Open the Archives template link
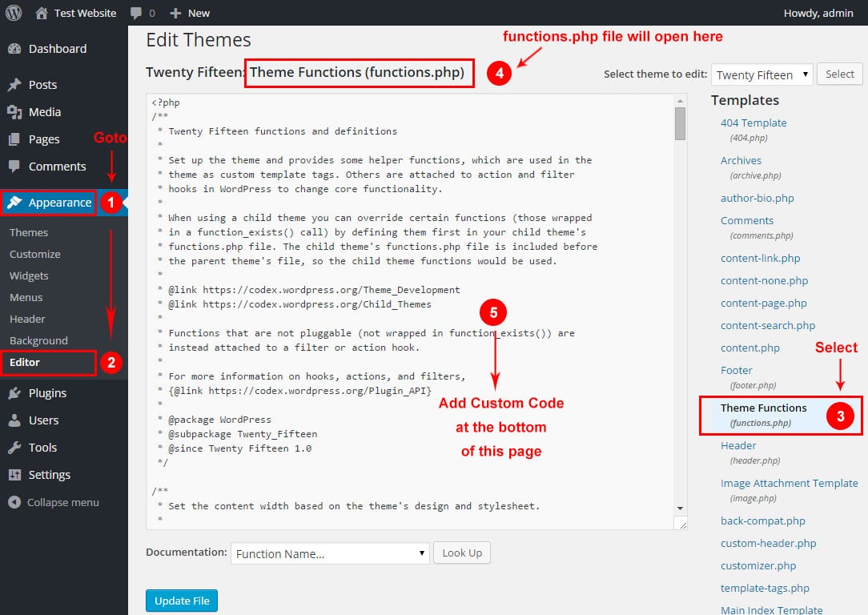 pyautogui.click(x=741, y=160)
